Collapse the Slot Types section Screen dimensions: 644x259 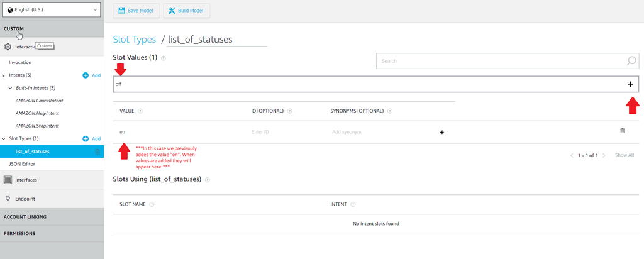(4, 138)
